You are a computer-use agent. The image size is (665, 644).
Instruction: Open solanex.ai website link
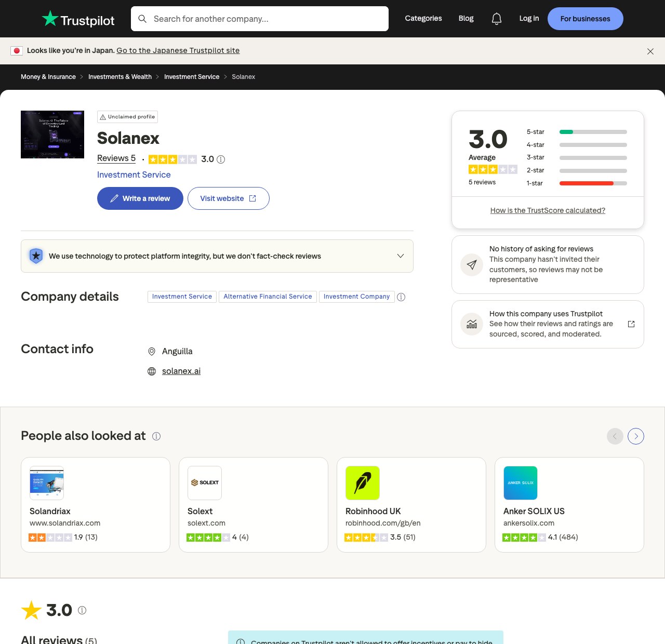coord(181,371)
